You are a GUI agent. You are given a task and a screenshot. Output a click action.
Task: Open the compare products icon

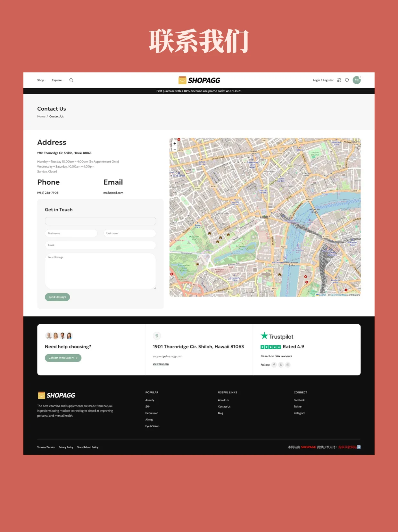tap(339, 80)
